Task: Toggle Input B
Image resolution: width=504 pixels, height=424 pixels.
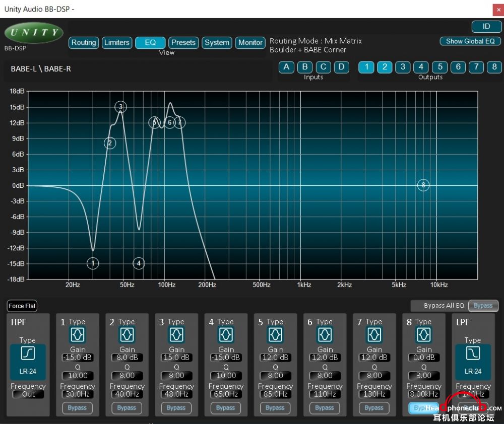Action: 305,67
